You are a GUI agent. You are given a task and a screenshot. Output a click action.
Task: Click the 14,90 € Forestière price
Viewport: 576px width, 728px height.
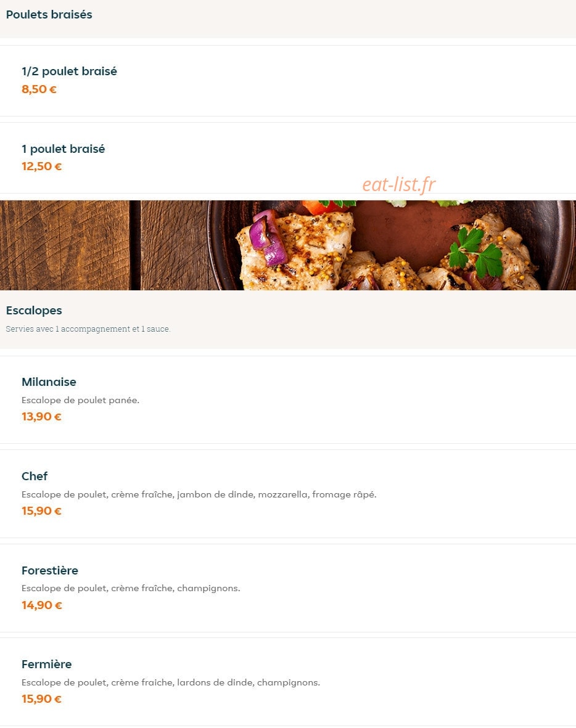tap(41, 605)
